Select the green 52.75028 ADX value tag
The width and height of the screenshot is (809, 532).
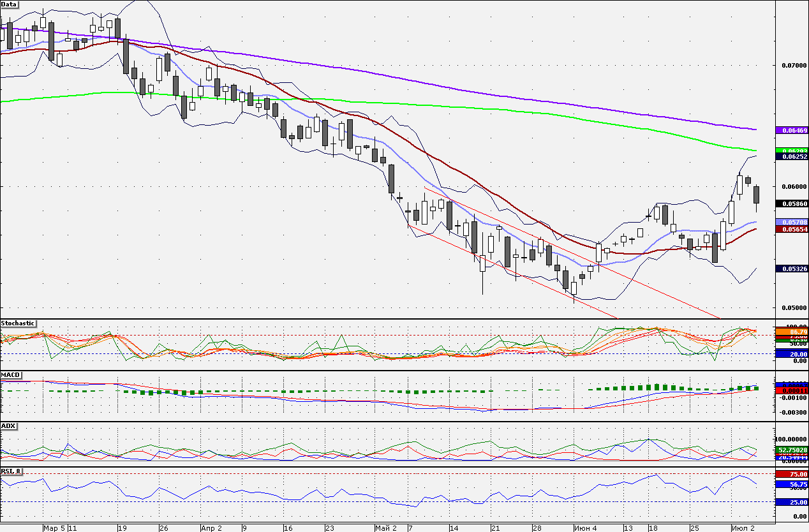(x=792, y=450)
